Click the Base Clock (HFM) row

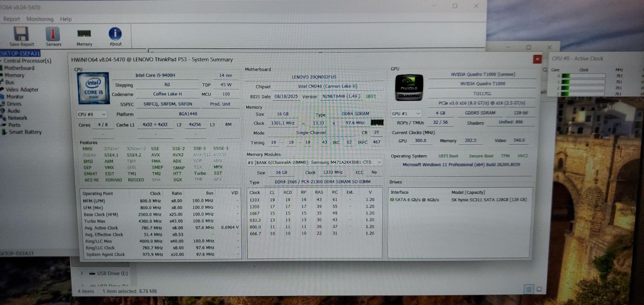click(x=161, y=214)
